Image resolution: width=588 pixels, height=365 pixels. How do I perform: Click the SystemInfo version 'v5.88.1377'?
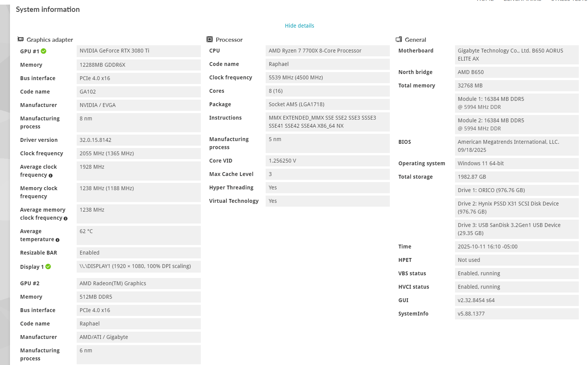tap(517, 314)
